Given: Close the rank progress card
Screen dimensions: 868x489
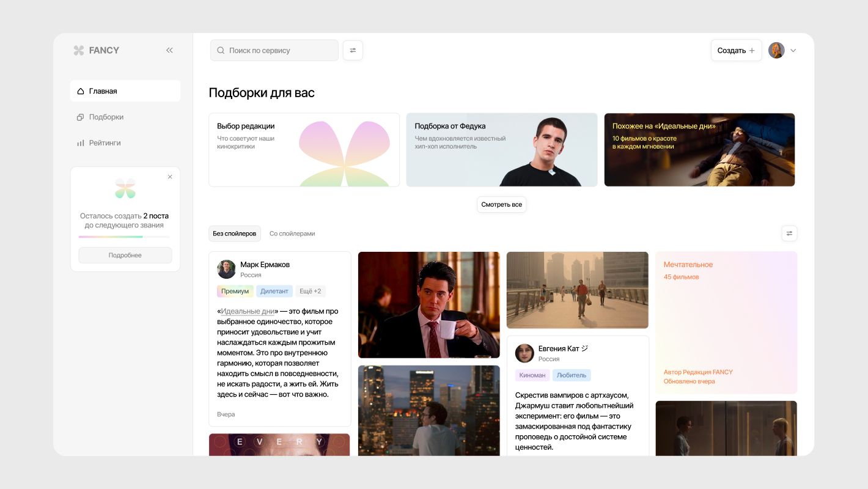Looking at the screenshot, I should click(x=170, y=177).
